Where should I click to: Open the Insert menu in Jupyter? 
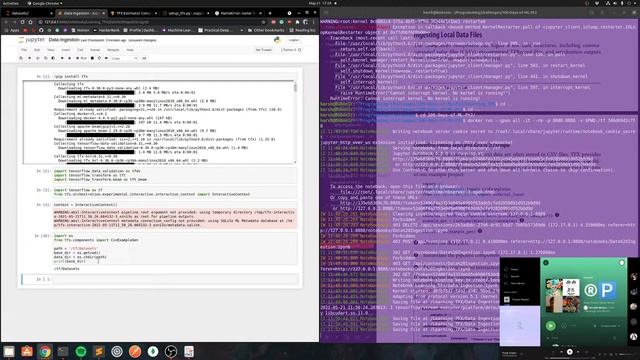tap(66, 50)
